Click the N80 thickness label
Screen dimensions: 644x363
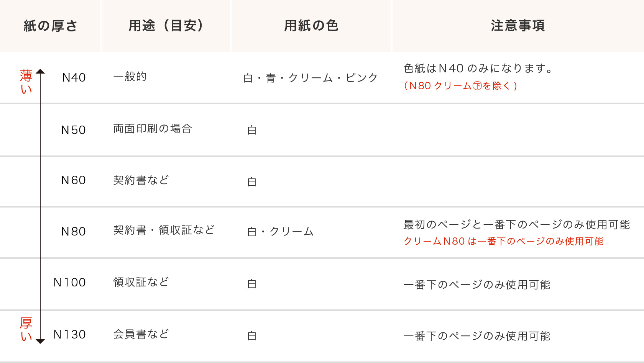pyautogui.click(x=74, y=232)
